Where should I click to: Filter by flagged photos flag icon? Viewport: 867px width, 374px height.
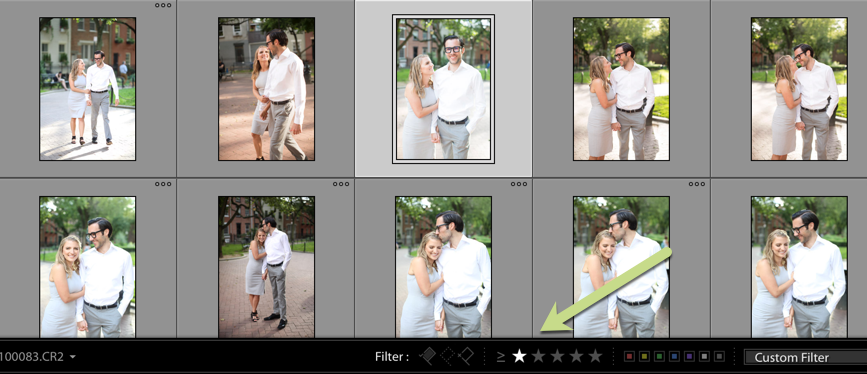[x=427, y=356]
